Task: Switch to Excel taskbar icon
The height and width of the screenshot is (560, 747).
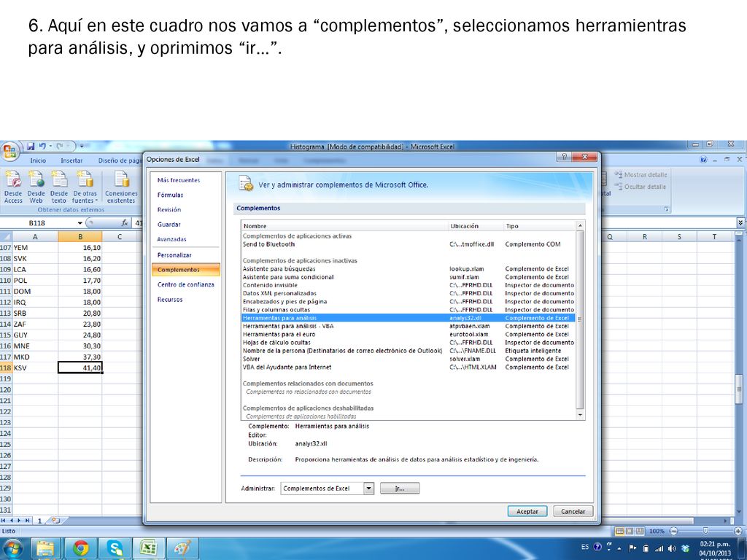Action: pos(149,548)
